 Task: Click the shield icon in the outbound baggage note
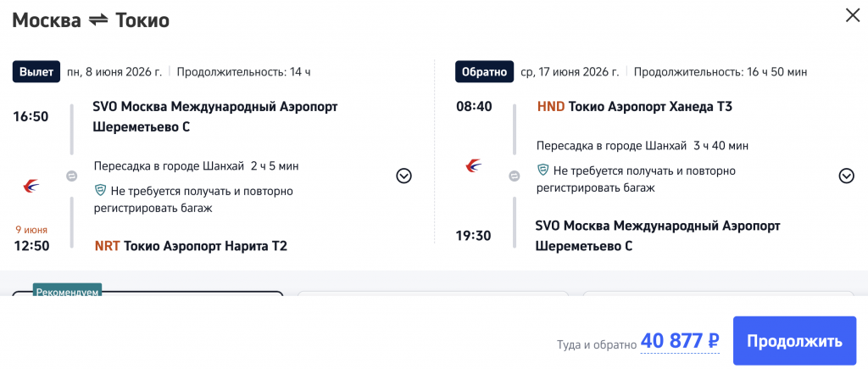coord(100,191)
